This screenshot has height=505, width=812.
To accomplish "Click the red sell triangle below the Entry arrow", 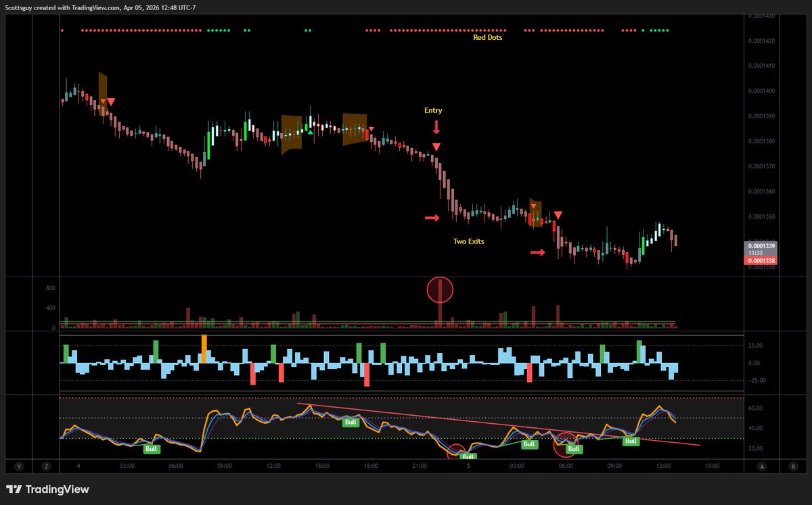I will [436, 146].
